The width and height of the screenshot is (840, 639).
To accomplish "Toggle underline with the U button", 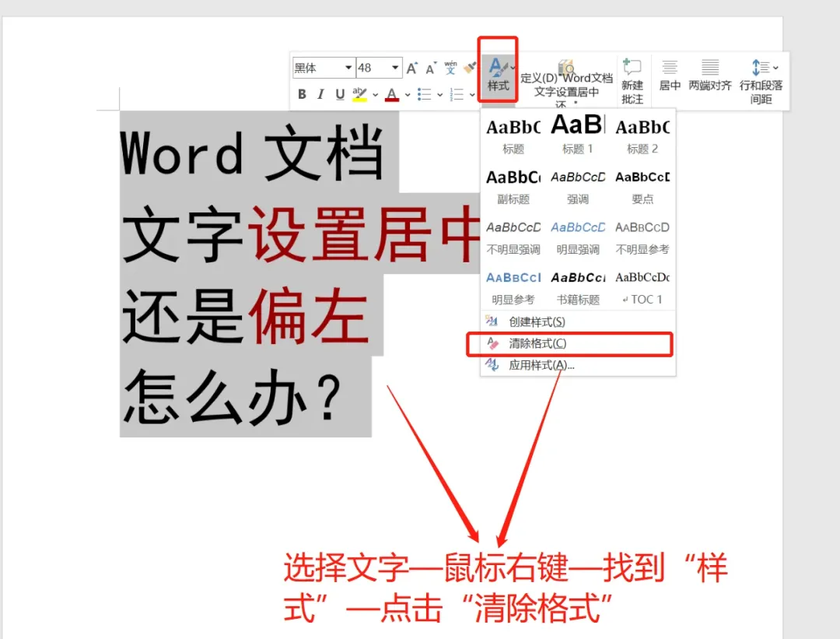I will [340, 94].
